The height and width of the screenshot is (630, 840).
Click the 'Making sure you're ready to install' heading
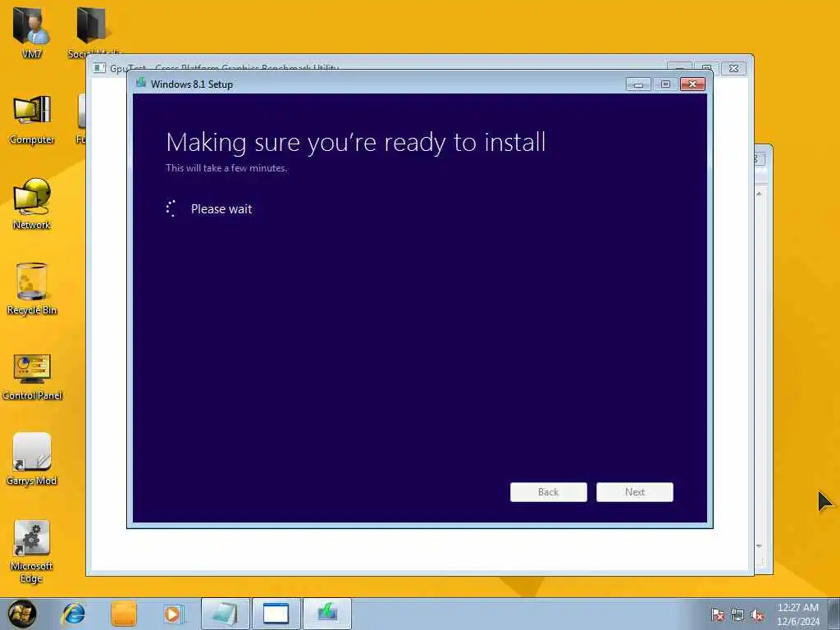(356, 143)
